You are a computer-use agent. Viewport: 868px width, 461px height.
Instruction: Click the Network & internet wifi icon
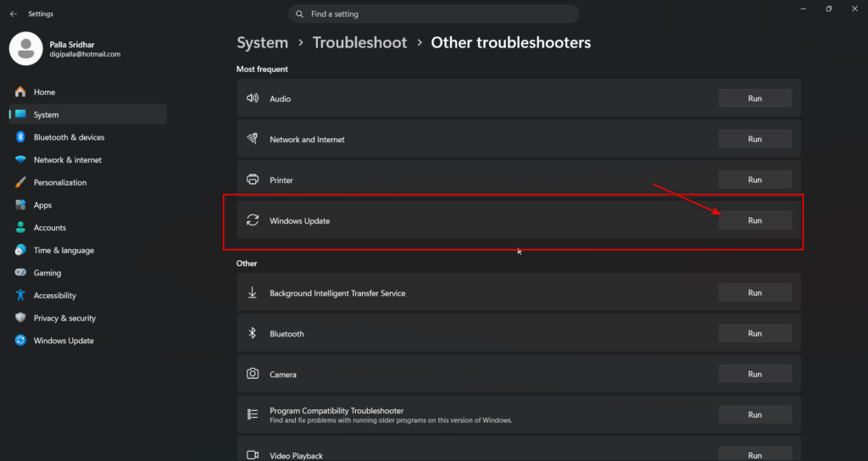[20, 160]
